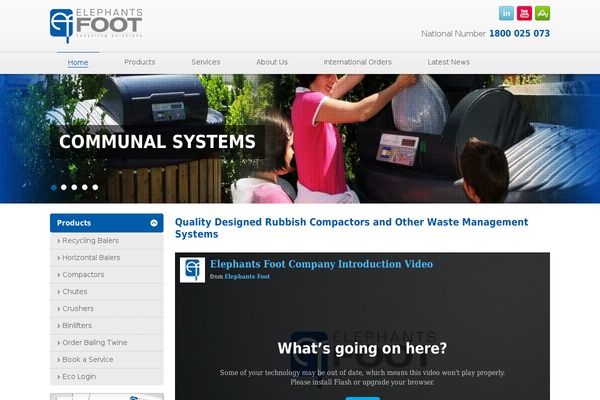Go to the Home menu item
600x400 pixels.
coord(78,62)
